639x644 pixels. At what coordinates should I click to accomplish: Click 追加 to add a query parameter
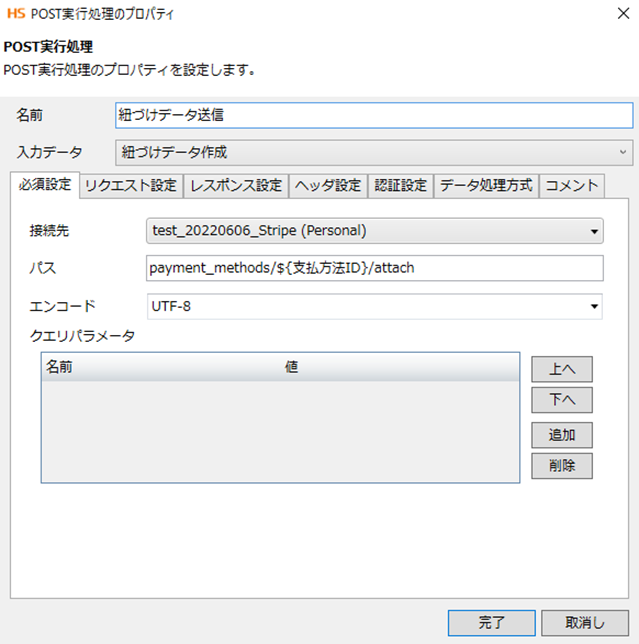point(562,435)
